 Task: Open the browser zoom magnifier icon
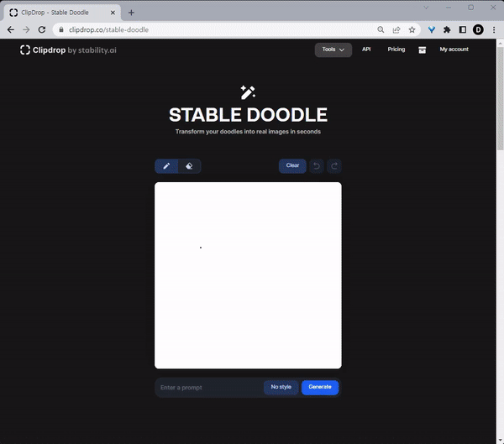click(x=381, y=30)
